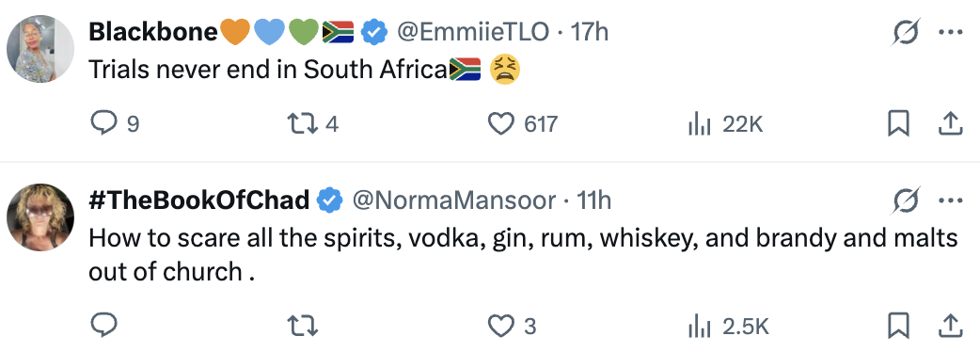Image resolution: width=980 pixels, height=352 pixels.
Task: Visit the @EmmiieTLO handle link
Action: [473, 32]
